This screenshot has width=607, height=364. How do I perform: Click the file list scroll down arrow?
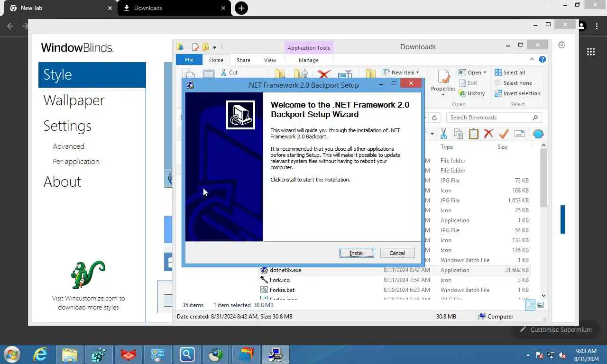543,295
